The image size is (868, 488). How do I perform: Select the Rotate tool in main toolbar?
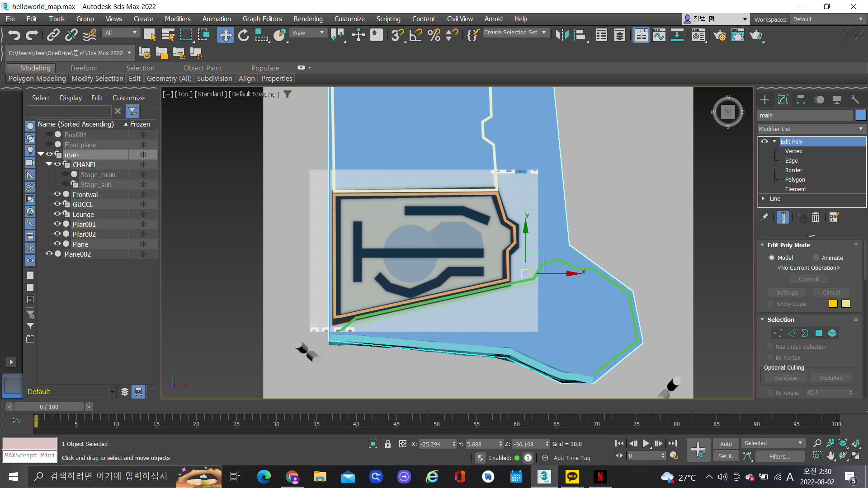point(244,35)
